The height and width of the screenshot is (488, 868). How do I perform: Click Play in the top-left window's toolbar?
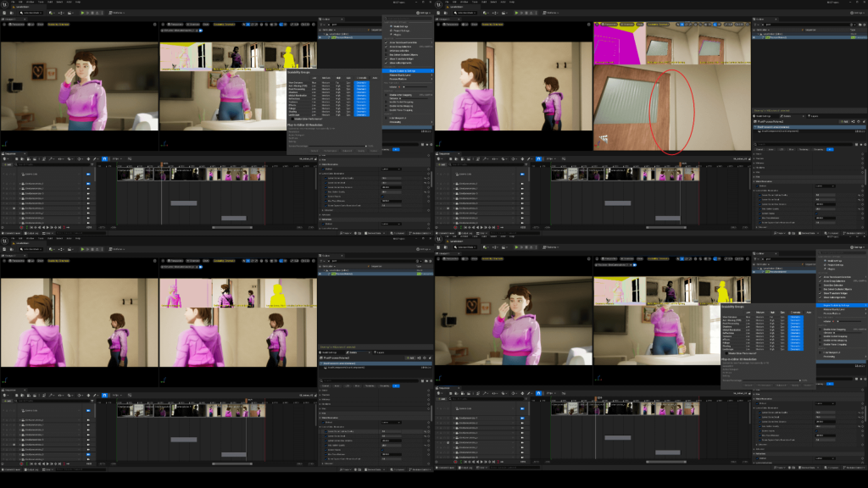tap(82, 13)
